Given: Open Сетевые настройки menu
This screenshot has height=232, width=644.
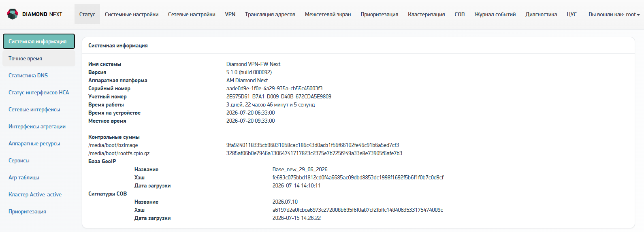Looking at the screenshot, I should coord(192,14).
